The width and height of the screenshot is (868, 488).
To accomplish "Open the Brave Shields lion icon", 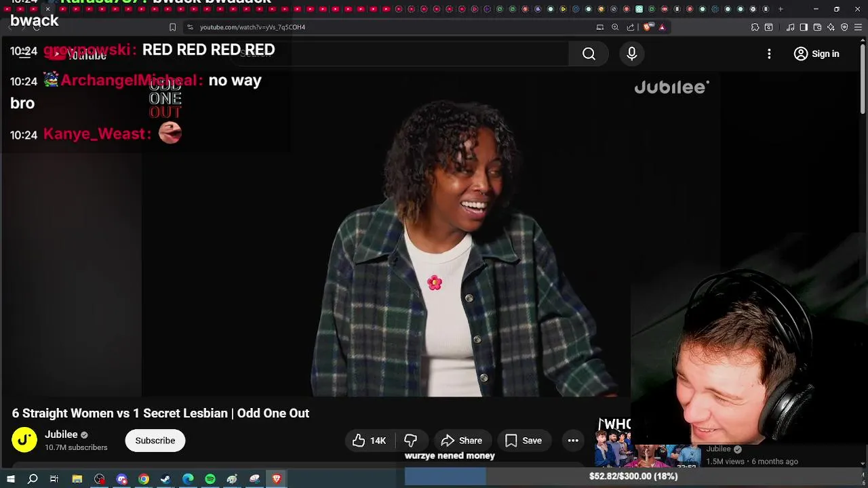I will point(648,27).
